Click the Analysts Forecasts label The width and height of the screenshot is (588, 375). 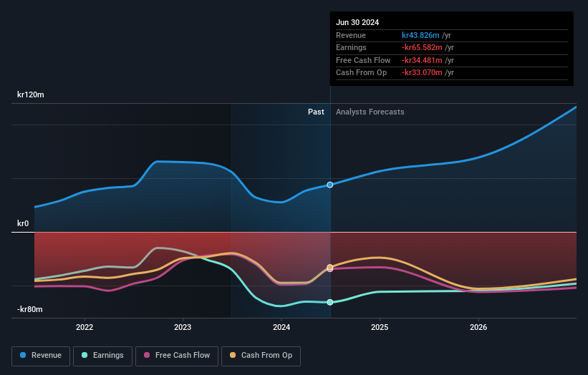pos(370,112)
